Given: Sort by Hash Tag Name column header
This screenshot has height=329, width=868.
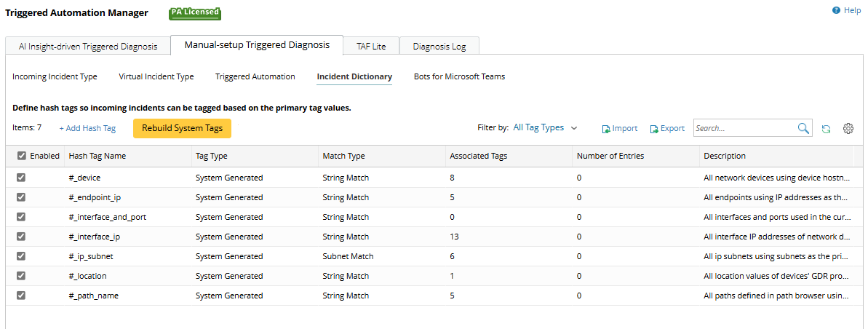Looking at the screenshot, I should pyautogui.click(x=97, y=156).
